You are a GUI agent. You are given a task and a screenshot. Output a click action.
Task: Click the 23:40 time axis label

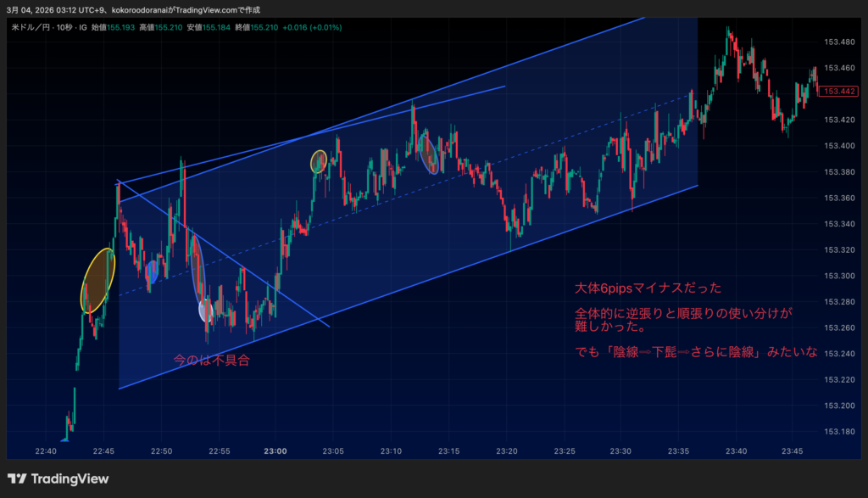point(736,450)
